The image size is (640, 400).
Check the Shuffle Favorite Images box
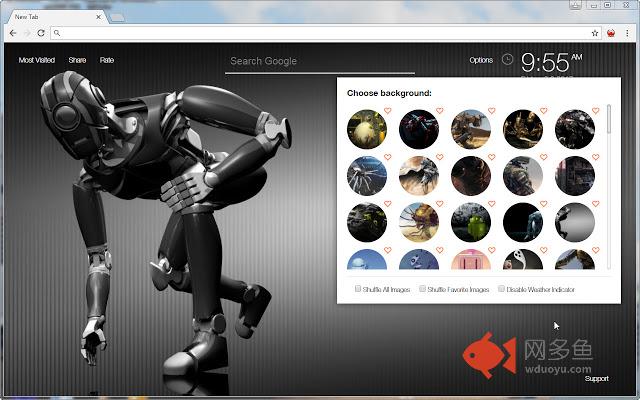pos(422,289)
